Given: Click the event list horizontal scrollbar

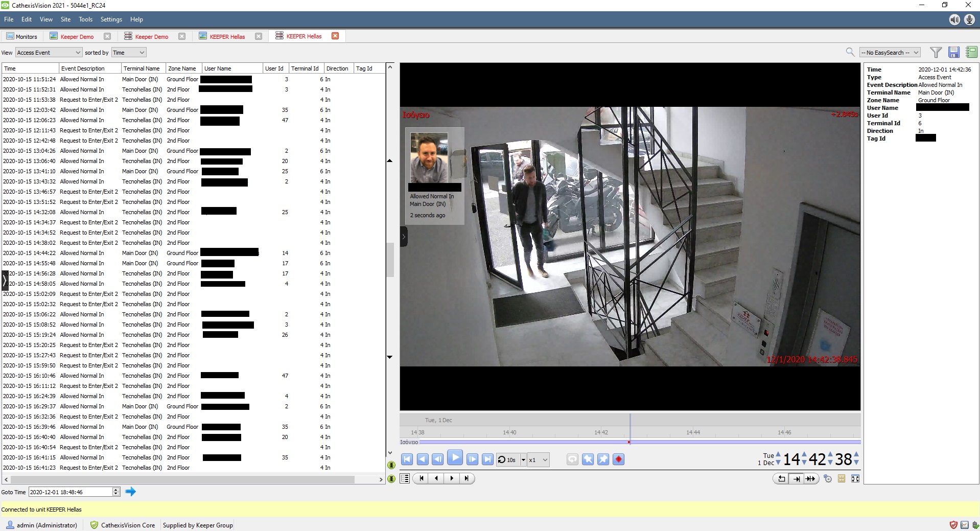Looking at the screenshot, I should tap(182, 479).
